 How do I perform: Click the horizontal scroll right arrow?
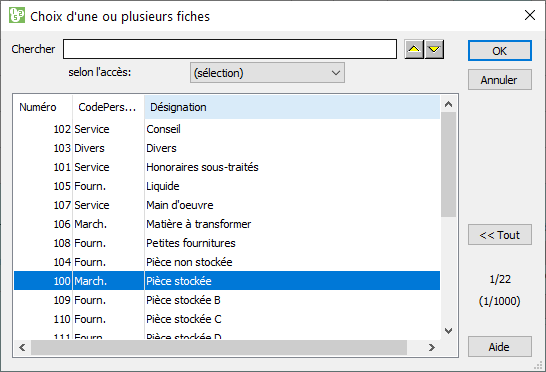tap(432, 347)
